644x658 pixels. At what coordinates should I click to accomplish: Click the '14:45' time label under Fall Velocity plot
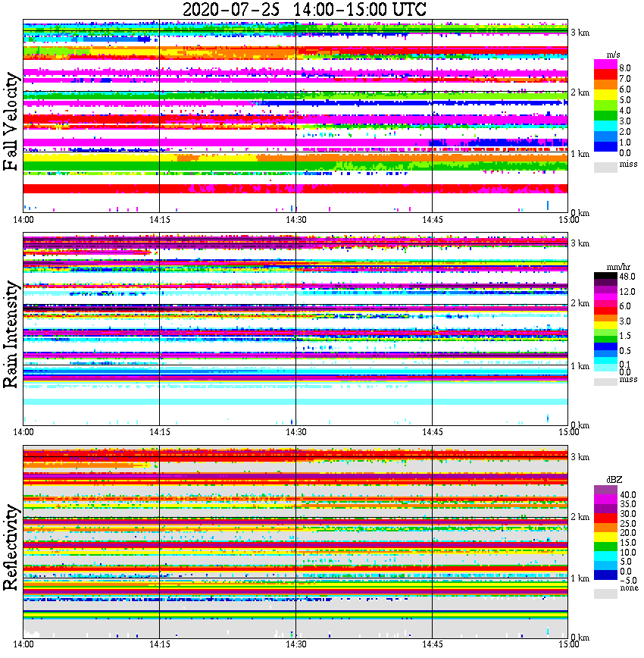coord(432,220)
